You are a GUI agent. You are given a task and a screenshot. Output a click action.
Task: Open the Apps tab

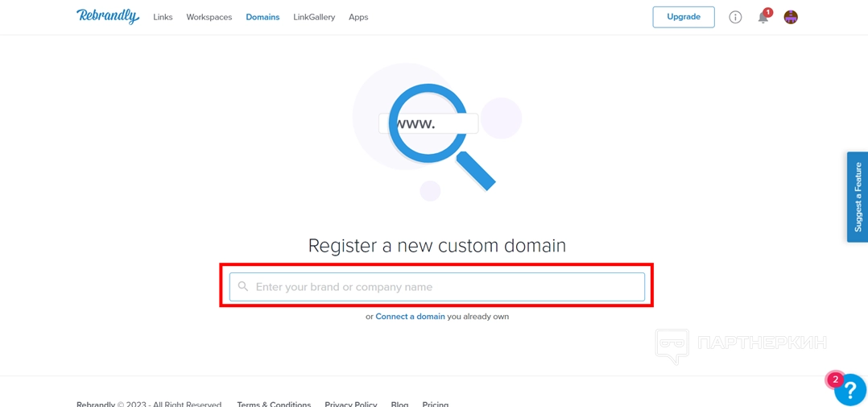358,17
